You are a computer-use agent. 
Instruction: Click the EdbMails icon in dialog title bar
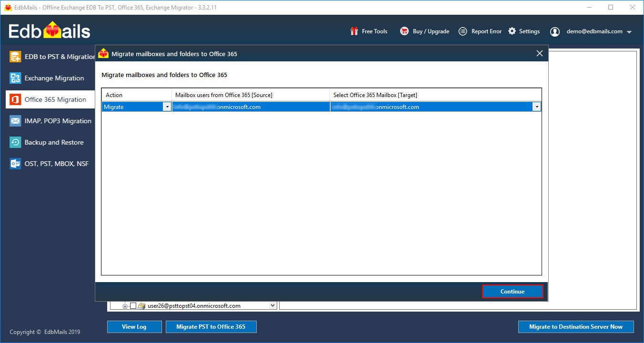click(x=103, y=54)
